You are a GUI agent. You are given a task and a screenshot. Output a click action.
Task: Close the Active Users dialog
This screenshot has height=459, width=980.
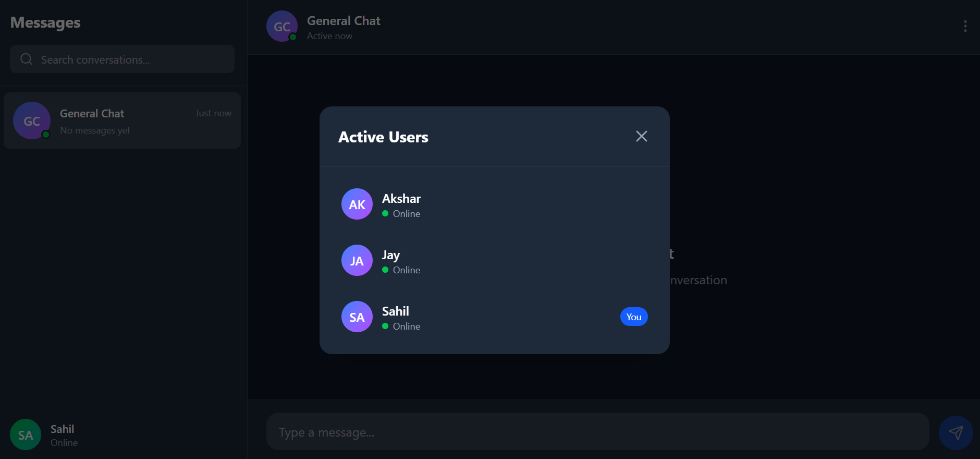(641, 136)
